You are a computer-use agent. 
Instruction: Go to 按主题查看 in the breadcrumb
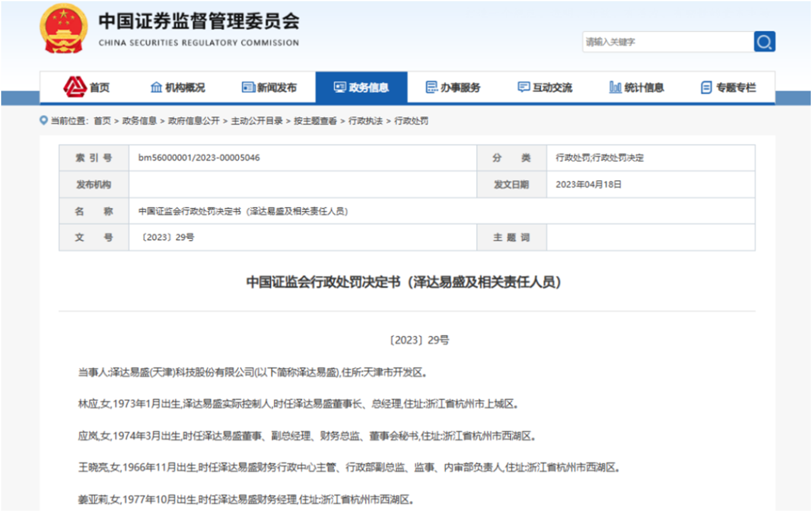pyautogui.click(x=316, y=121)
